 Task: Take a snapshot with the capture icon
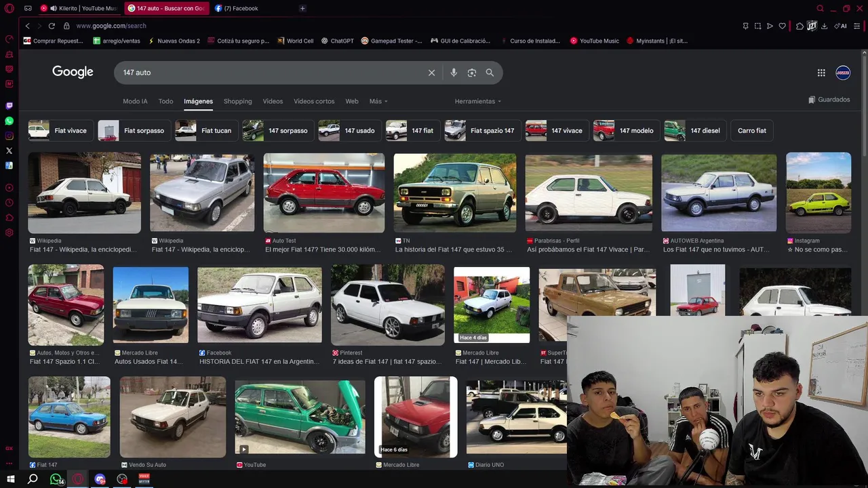pyautogui.click(x=757, y=26)
